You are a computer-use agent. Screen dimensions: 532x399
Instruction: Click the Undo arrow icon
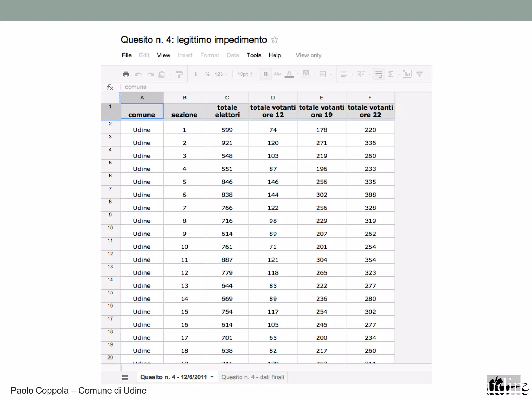[138, 75]
